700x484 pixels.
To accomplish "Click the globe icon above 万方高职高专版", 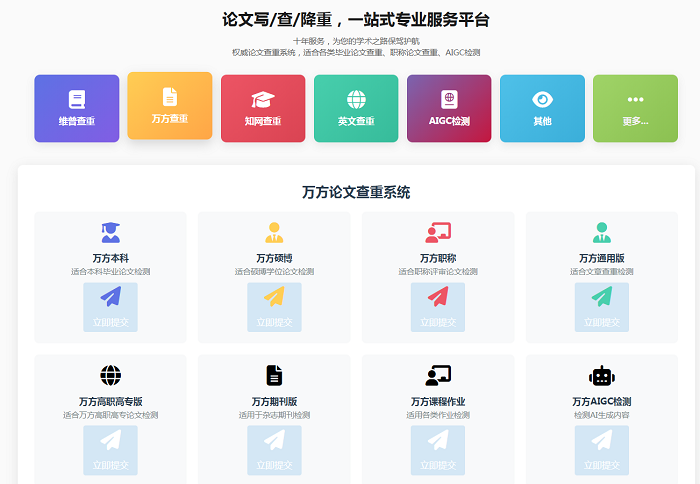I will (111, 376).
